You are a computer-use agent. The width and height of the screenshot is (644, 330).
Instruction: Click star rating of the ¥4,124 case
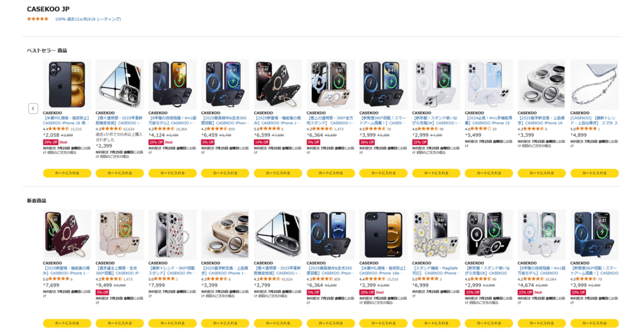164,128
